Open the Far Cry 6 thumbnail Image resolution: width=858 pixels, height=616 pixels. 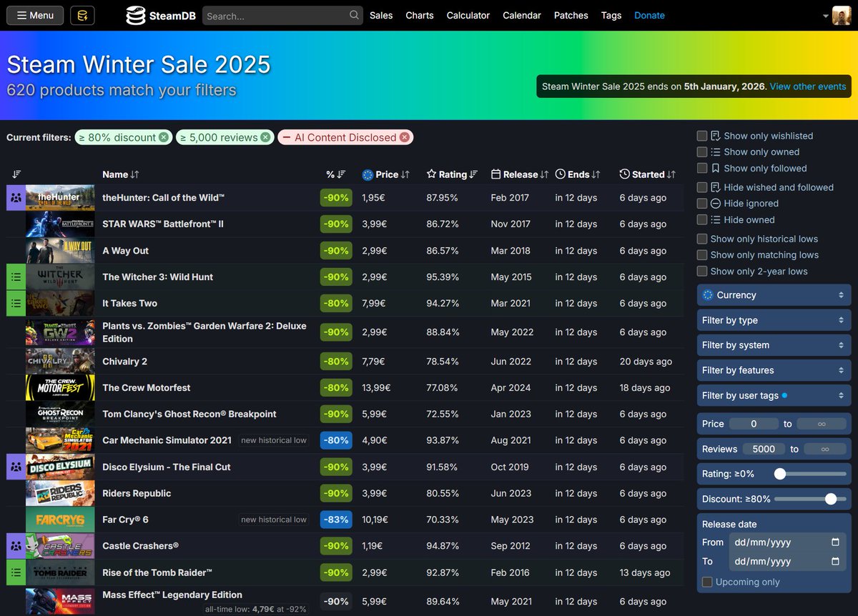60,520
